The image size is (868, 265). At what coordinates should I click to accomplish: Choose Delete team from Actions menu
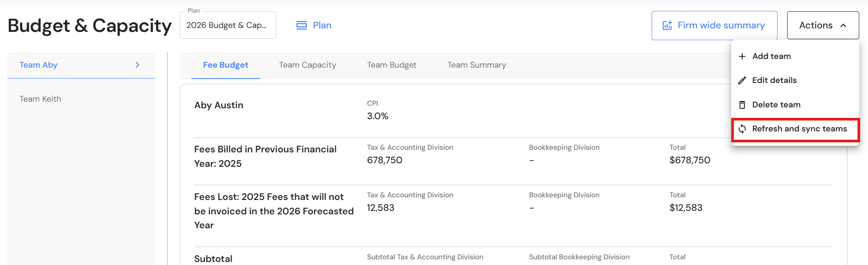click(x=776, y=105)
